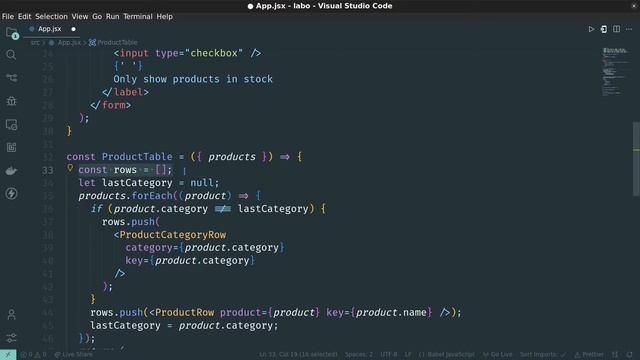Open the Docker view
This screenshot has height=360, width=640.
pos(11,171)
